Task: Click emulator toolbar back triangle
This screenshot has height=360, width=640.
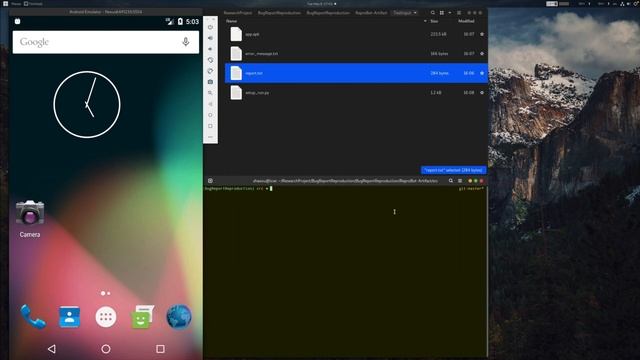Action: click(210, 104)
